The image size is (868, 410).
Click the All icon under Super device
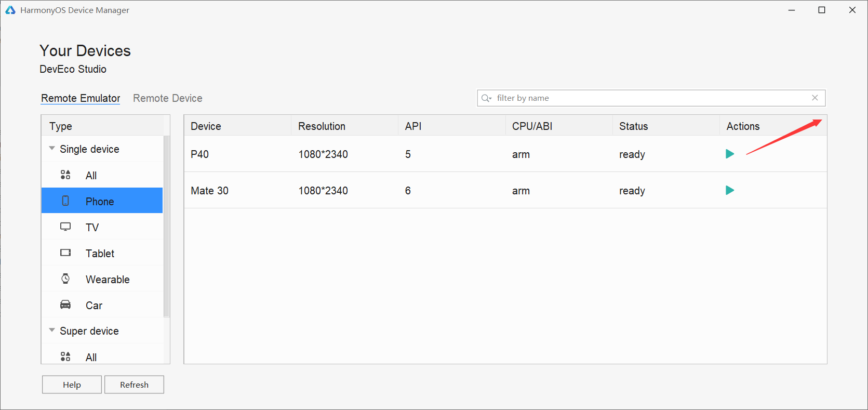(x=65, y=356)
